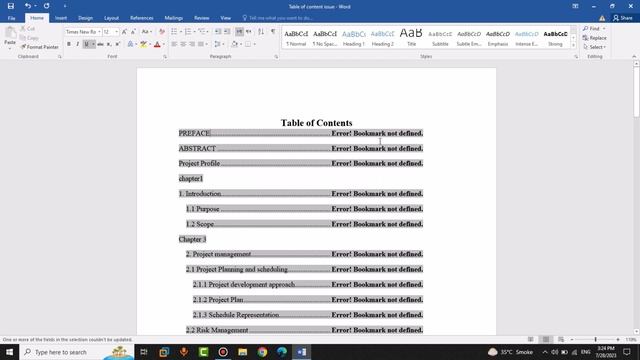The height and width of the screenshot is (360, 640).
Task: Center the text alignment
Action: [x=183, y=44]
